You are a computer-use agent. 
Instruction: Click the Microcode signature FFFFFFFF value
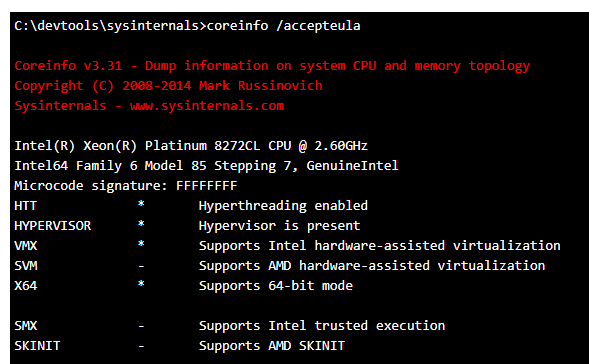click(x=207, y=186)
